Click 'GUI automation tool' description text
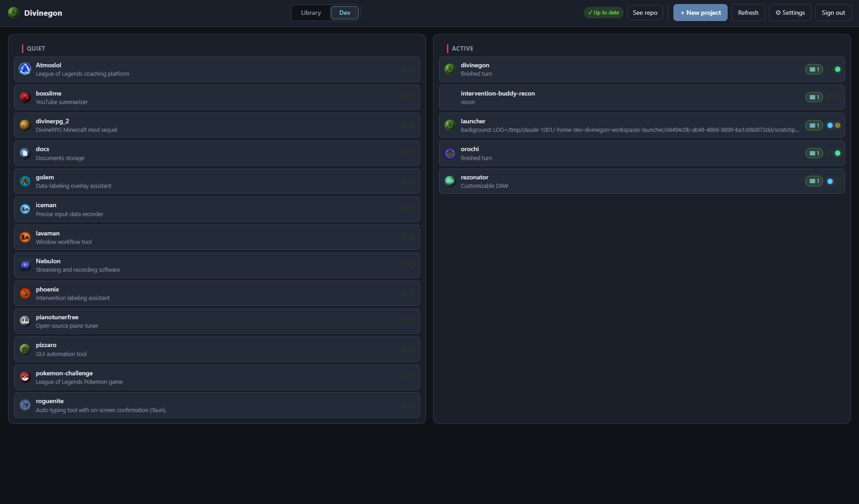Image resolution: width=859 pixels, height=504 pixels. [61, 354]
